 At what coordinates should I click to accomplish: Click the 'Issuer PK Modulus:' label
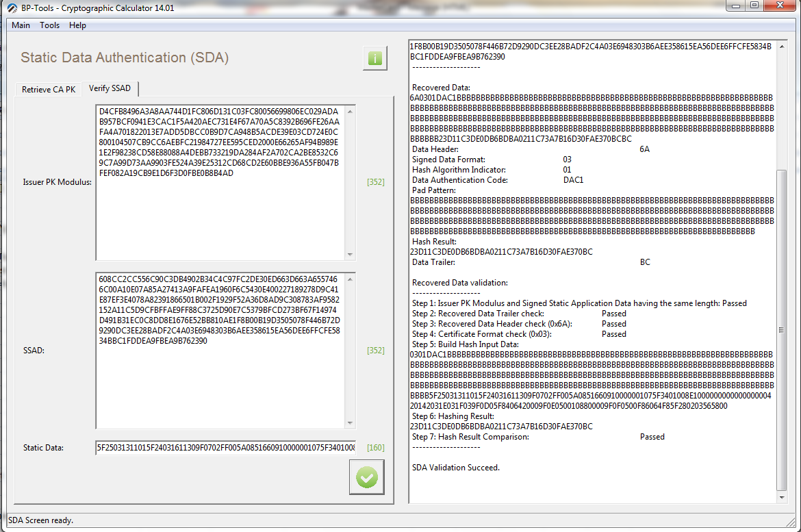[58, 182]
